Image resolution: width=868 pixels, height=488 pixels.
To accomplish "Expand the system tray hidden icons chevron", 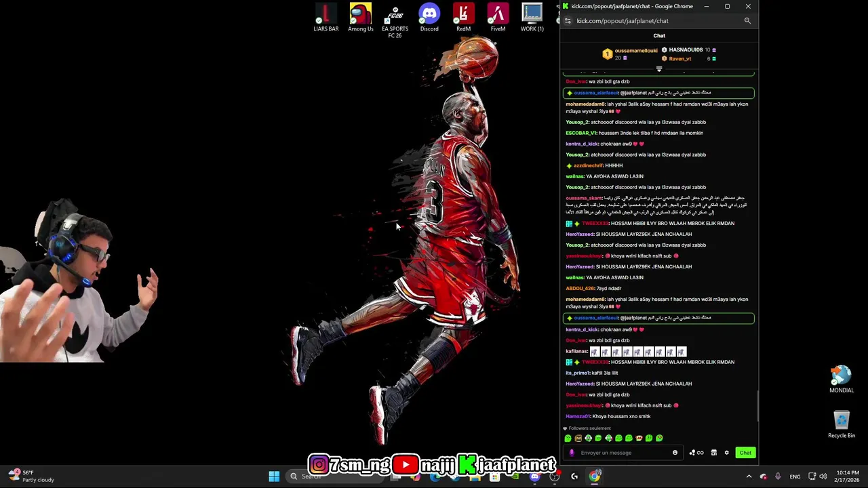I will pyautogui.click(x=749, y=476).
